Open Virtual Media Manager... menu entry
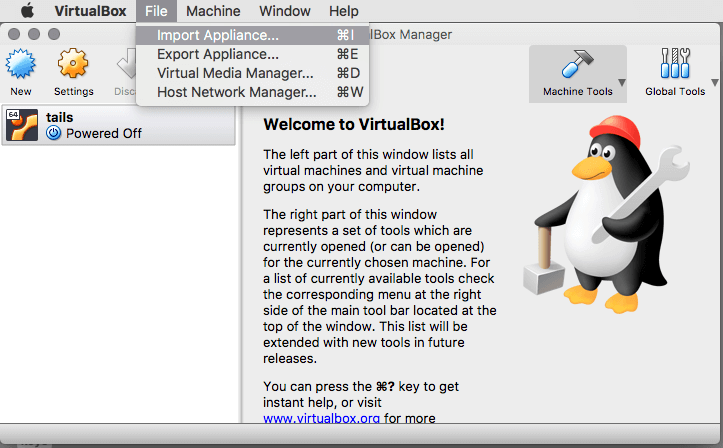 pyautogui.click(x=253, y=73)
